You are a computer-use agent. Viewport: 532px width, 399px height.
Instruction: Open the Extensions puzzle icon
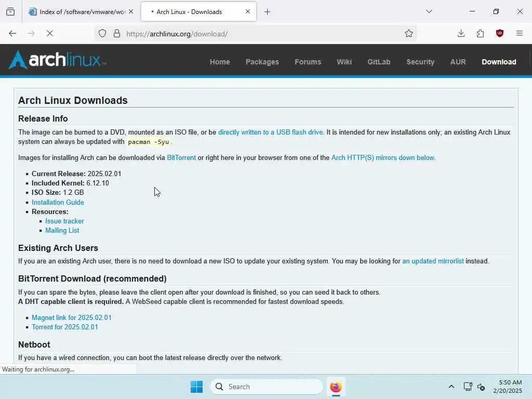[x=480, y=33]
